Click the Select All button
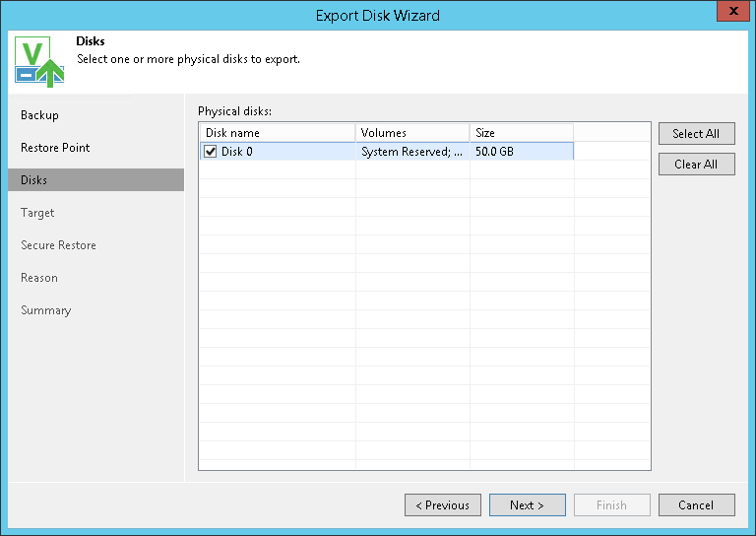The image size is (756, 536). click(697, 134)
